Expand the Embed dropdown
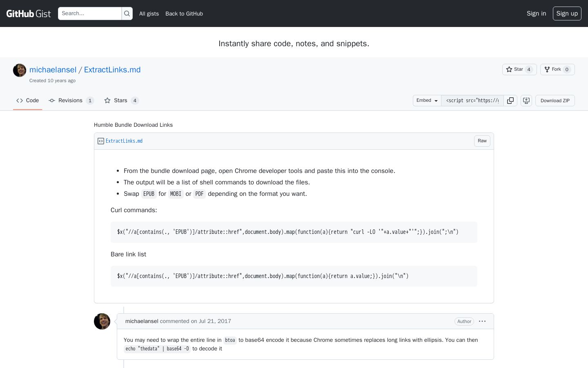588x368 pixels. [427, 101]
